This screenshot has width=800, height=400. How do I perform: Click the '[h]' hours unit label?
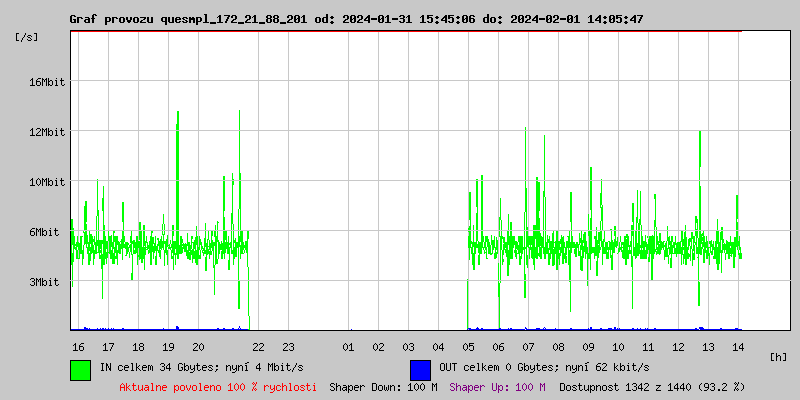click(779, 356)
